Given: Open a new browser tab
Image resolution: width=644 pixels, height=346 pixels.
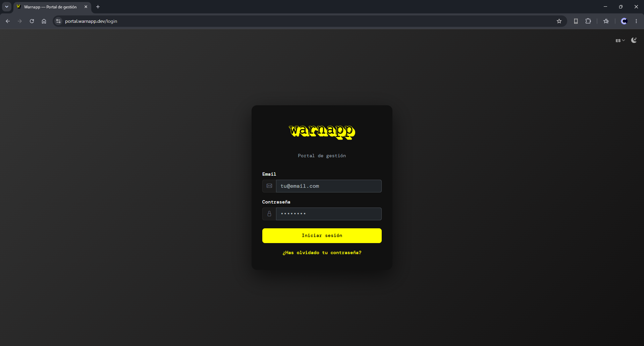Looking at the screenshot, I should [98, 7].
